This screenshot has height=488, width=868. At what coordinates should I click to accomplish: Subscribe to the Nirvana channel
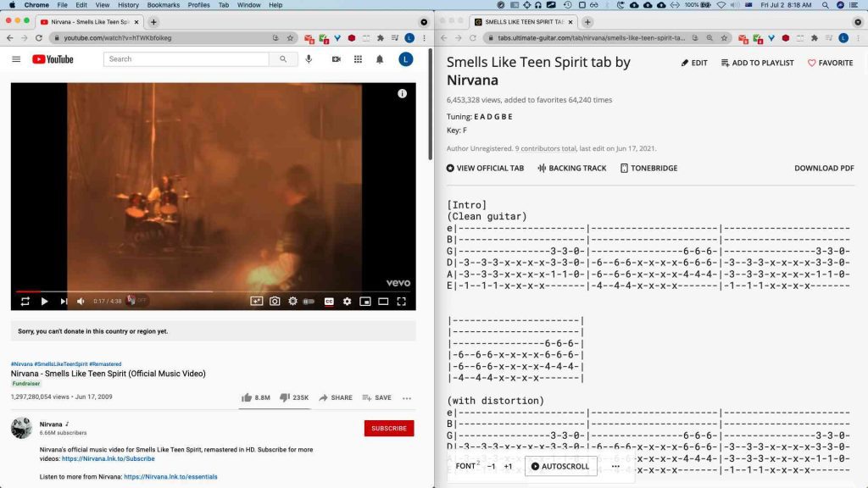pos(389,428)
